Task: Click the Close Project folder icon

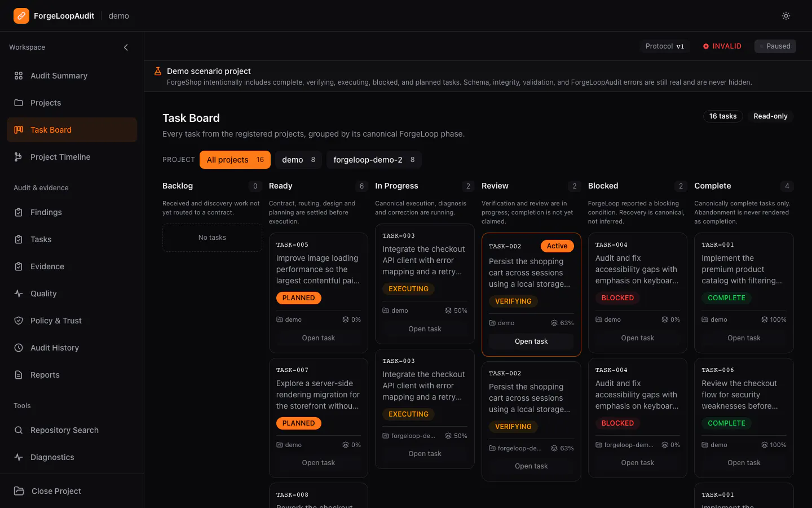Action: tap(19, 491)
